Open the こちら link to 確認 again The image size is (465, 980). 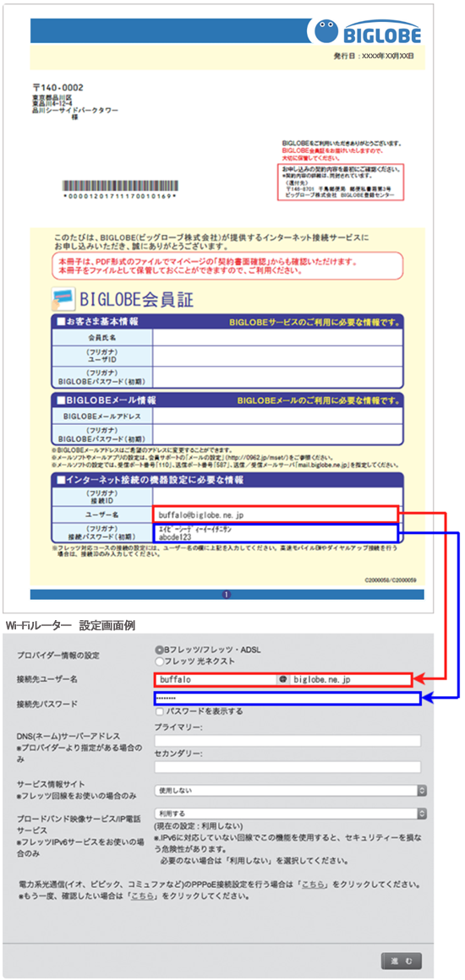click(x=143, y=896)
